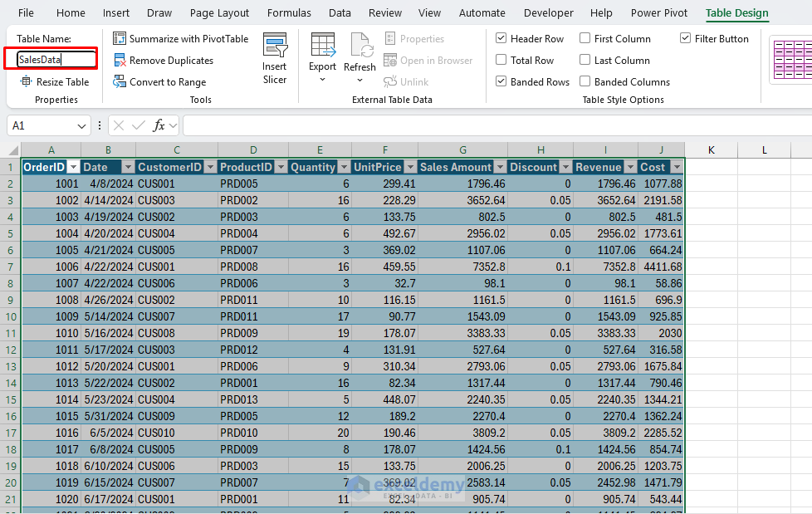Pick the purple table style swatch

[791, 61]
